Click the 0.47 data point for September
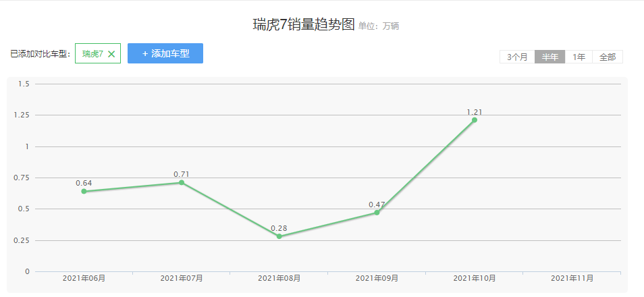The width and height of the screenshot is (644, 297). click(x=377, y=213)
